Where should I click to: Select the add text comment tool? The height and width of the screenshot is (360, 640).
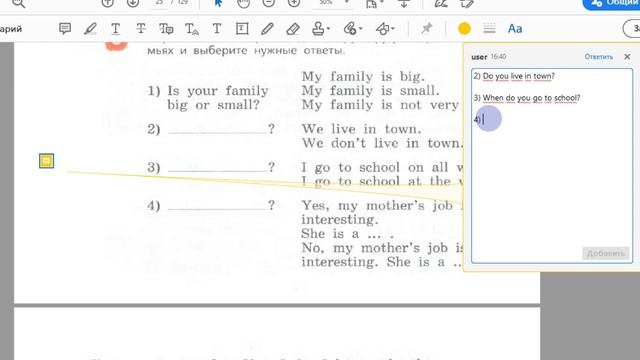(217, 29)
